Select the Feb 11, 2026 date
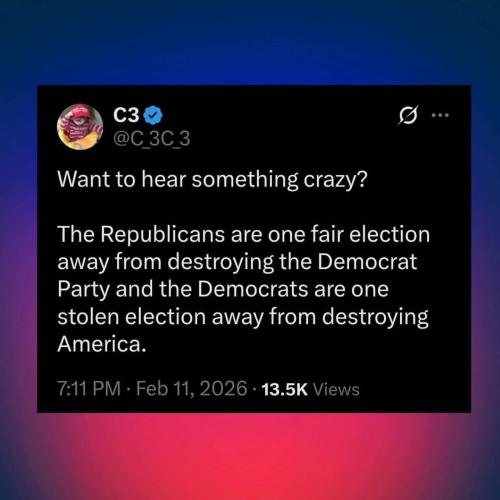Screen dimensions: 500x500 [x=192, y=389]
